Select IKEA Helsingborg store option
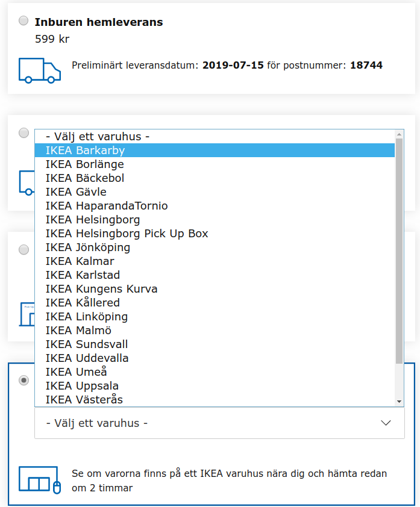This screenshot has height=507, width=420. (215, 220)
